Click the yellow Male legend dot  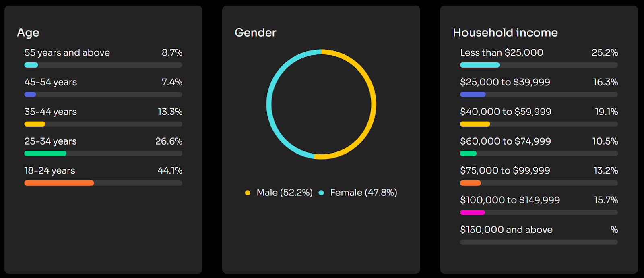click(248, 193)
